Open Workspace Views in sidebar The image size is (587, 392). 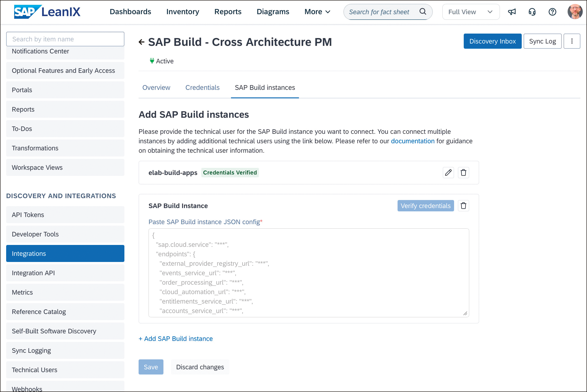pyautogui.click(x=65, y=167)
